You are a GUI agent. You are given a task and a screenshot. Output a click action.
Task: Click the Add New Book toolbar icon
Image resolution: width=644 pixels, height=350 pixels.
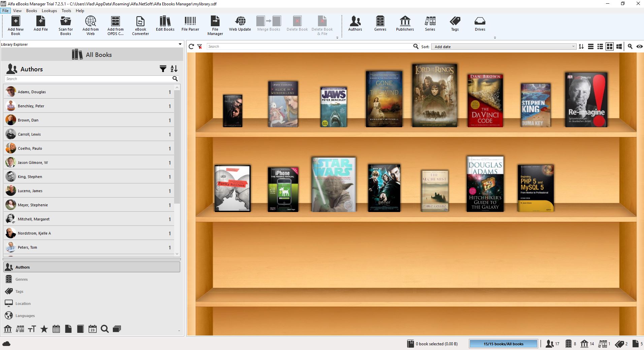(x=15, y=25)
